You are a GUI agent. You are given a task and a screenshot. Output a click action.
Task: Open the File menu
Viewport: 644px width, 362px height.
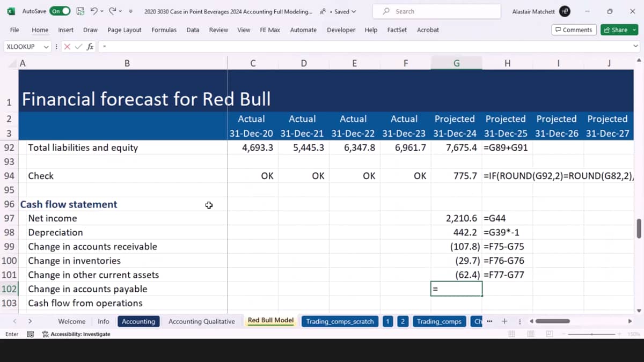click(14, 30)
